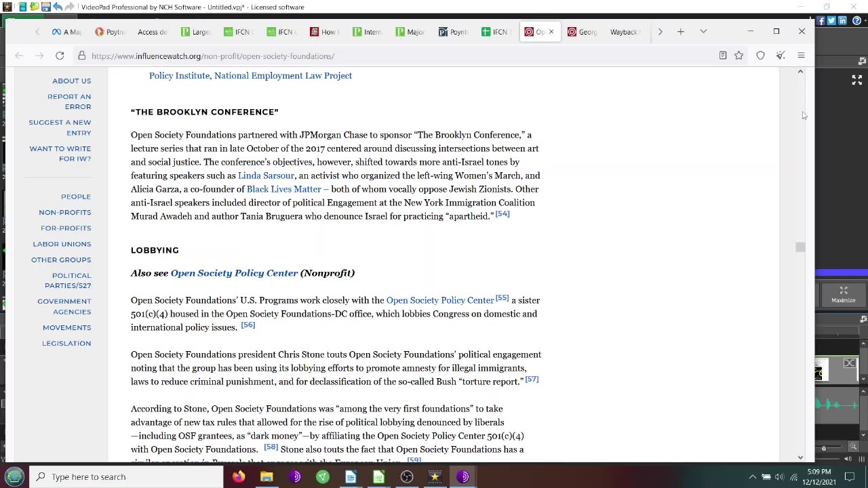The height and width of the screenshot is (488, 868).
Task: Open the Movements category
Action: pos(66,327)
